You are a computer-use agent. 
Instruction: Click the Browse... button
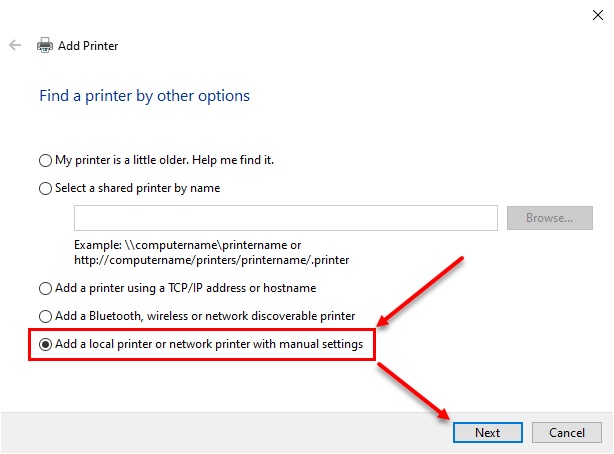click(550, 218)
